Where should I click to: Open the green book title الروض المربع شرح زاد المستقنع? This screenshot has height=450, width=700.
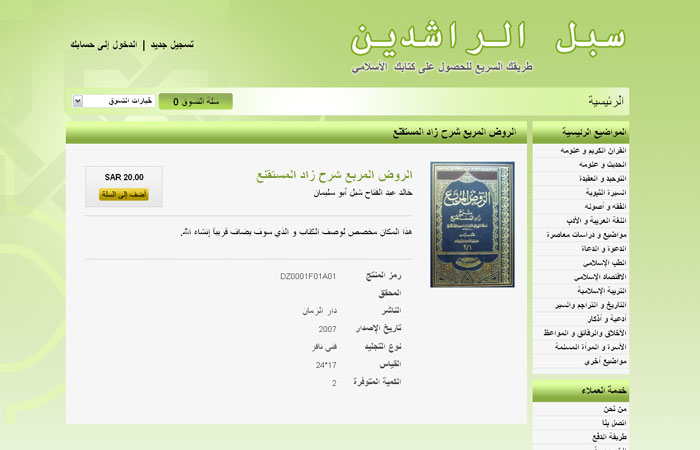334,175
